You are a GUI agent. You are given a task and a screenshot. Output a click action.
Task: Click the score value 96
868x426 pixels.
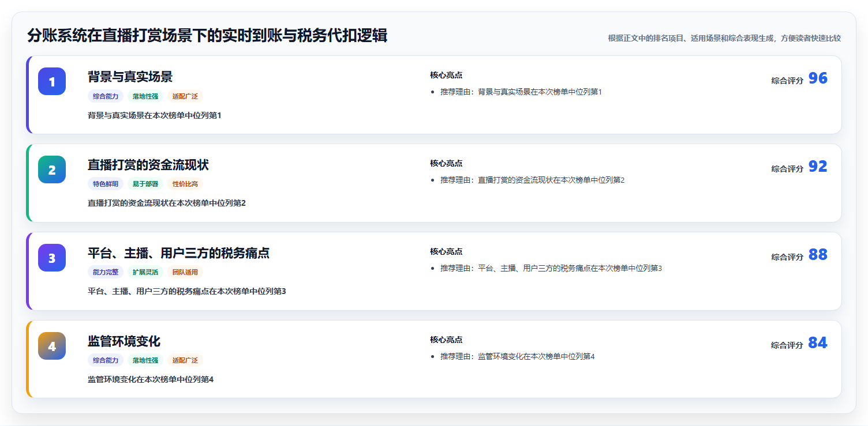coord(818,78)
